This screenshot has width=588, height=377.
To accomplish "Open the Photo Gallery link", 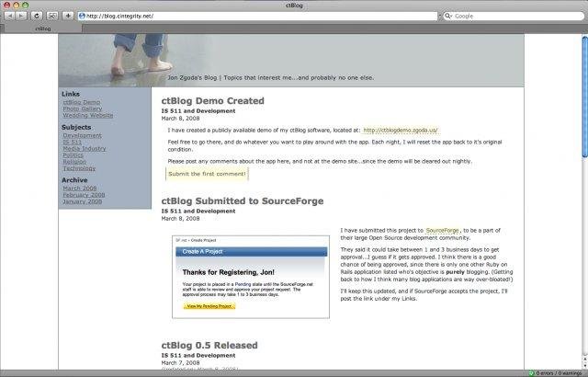I will coord(83,109).
